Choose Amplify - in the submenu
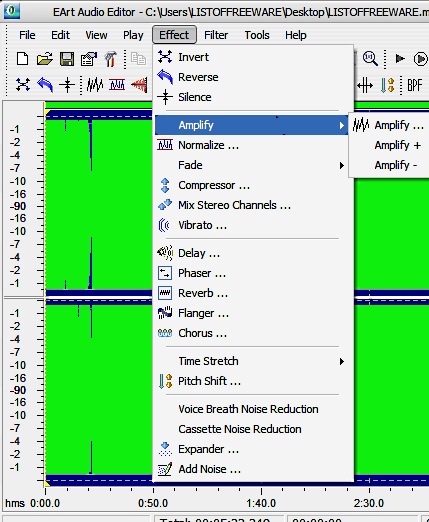 click(x=389, y=165)
